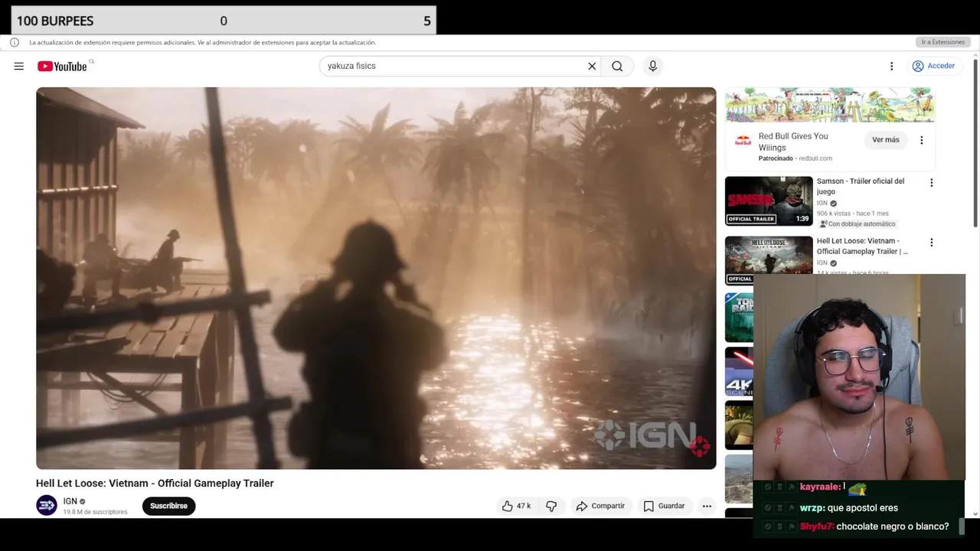Open YouTube settings three-dot menu
Screen dimensions: 980x551
pyautogui.click(x=891, y=67)
